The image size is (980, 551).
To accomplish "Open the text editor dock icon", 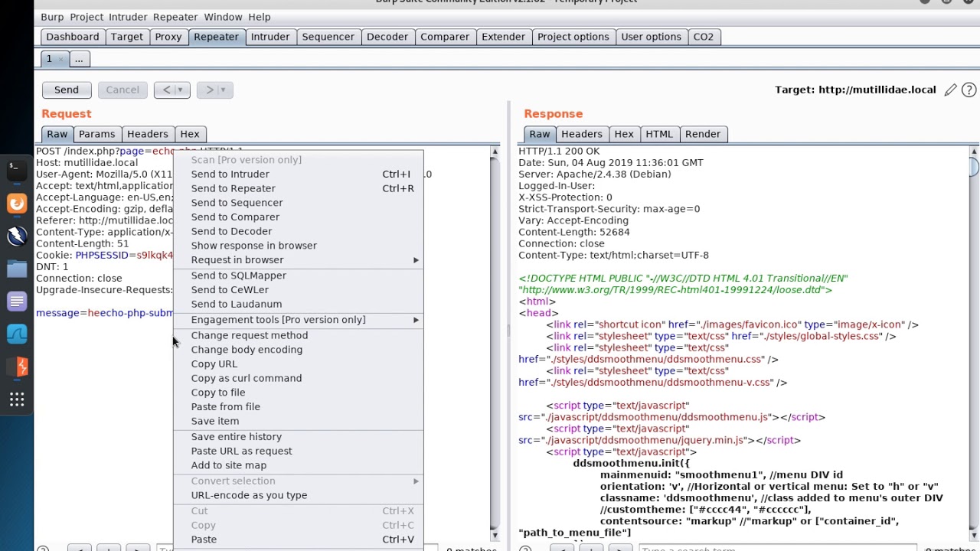I will coord(16,302).
